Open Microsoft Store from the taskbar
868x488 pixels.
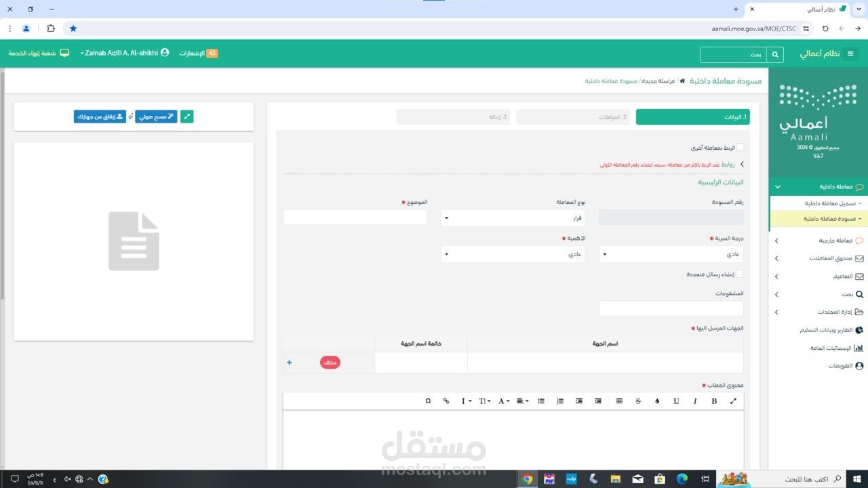coord(660,479)
